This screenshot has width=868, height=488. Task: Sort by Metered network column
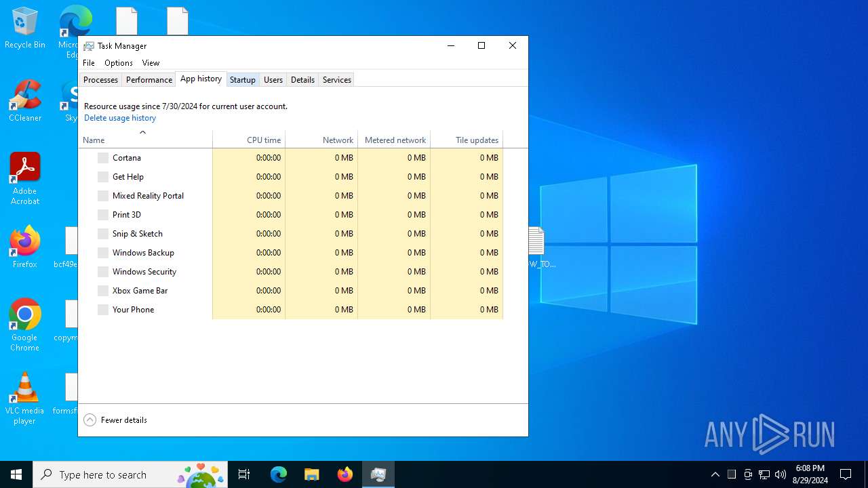point(394,140)
